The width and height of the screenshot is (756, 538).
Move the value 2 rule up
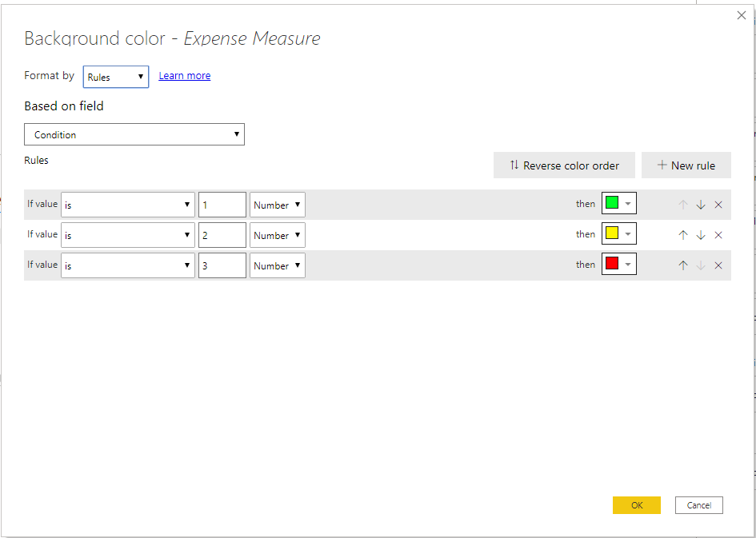(x=682, y=235)
